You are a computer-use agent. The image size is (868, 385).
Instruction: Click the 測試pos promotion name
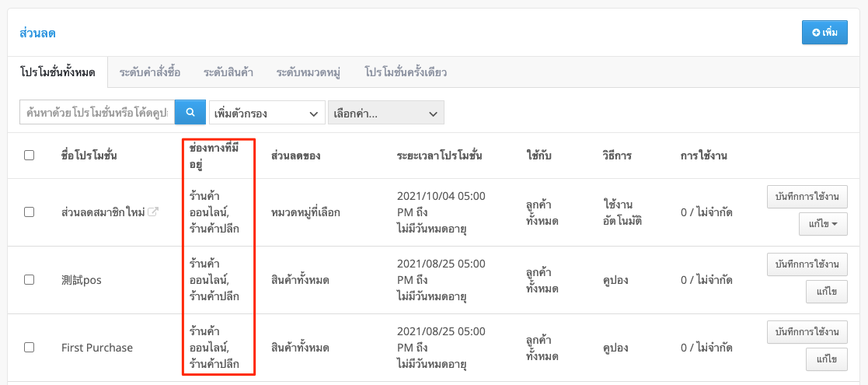click(x=82, y=280)
